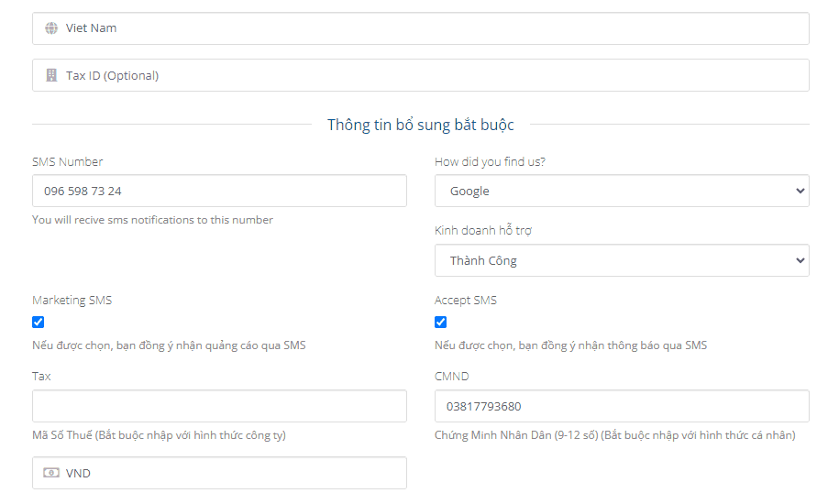Screen dimensions: 839x504
Task: Click the SMS Number label
Action: (68, 162)
